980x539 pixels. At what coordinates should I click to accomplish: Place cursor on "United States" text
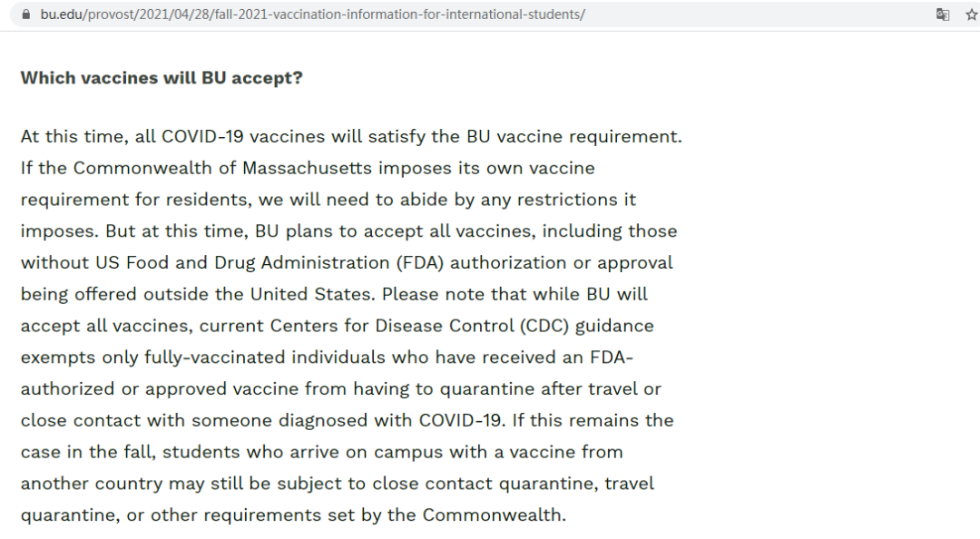click(x=312, y=294)
